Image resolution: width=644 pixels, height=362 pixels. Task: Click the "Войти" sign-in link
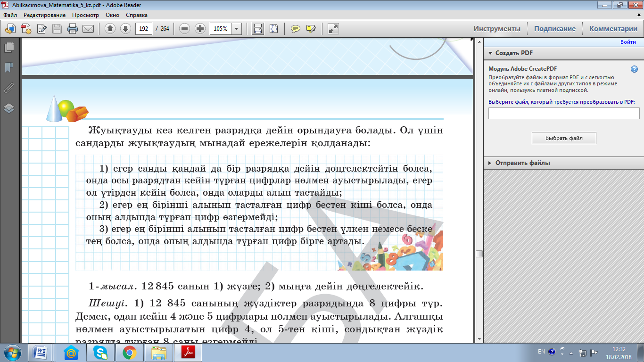click(628, 42)
